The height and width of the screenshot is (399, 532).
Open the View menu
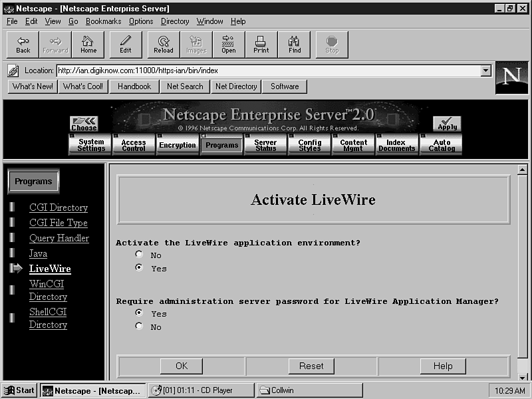point(53,21)
